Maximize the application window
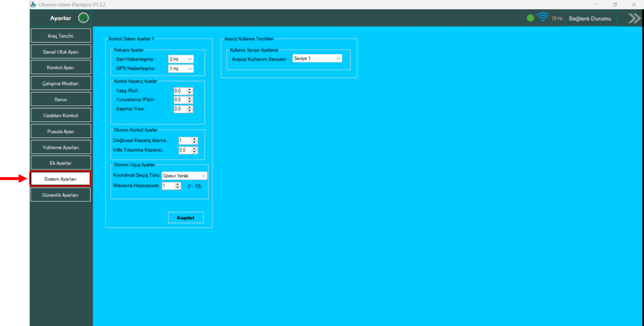Viewport: 644px width, 326px height. [x=615, y=4]
